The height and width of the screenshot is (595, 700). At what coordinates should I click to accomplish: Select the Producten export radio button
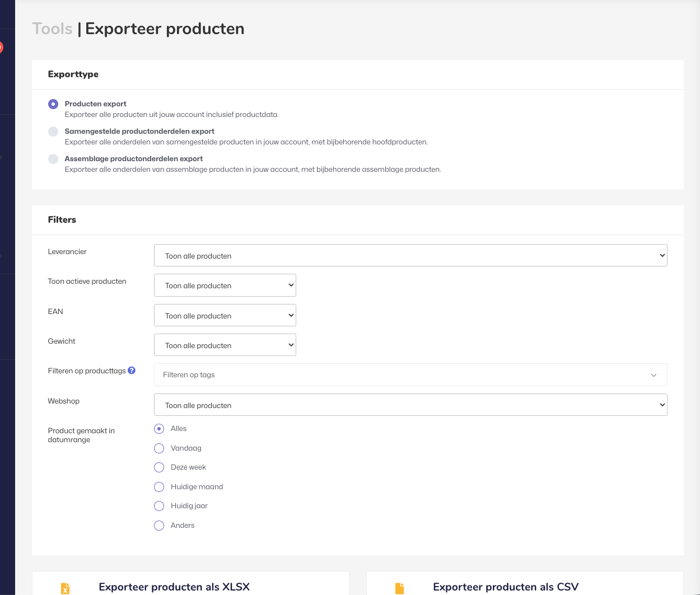[53, 104]
